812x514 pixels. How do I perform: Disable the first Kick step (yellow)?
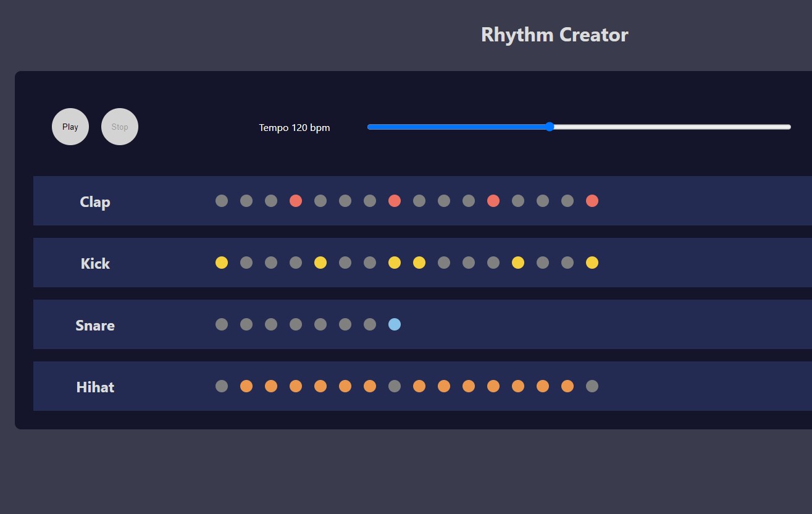point(222,263)
